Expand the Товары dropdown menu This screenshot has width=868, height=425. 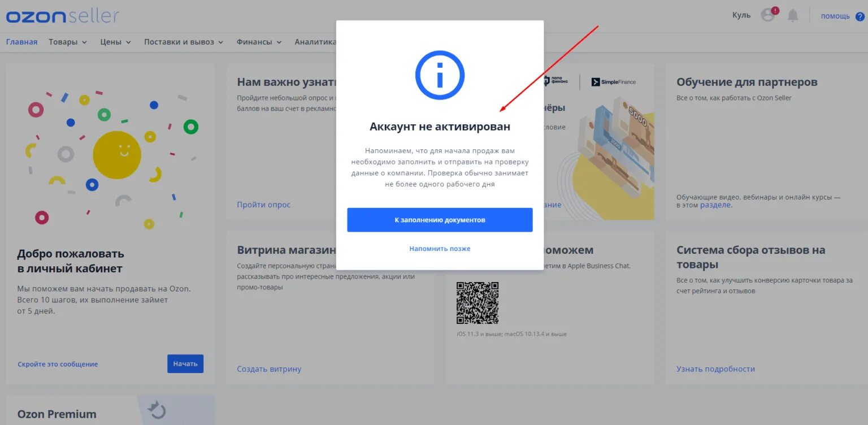click(x=68, y=42)
